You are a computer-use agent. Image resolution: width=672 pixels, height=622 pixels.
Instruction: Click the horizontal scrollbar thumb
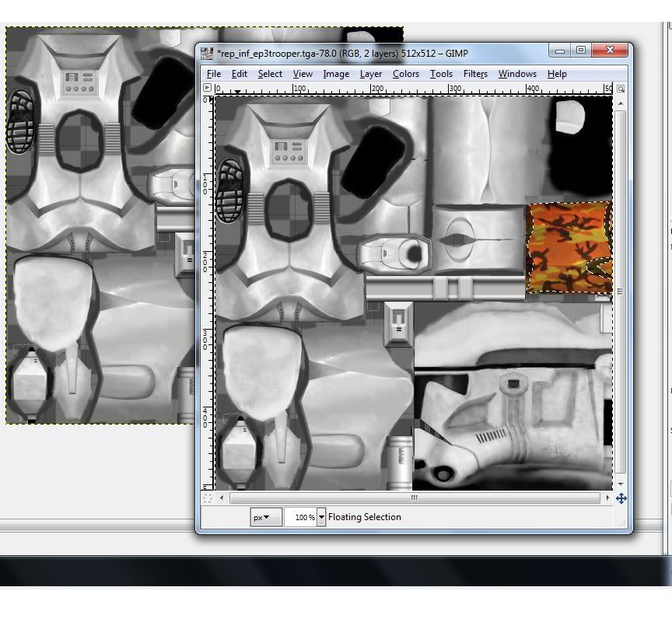coord(415,498)
